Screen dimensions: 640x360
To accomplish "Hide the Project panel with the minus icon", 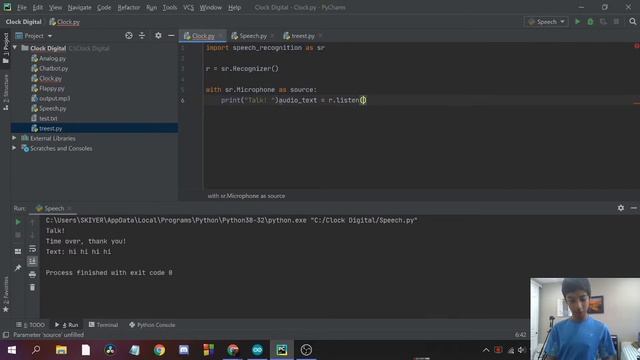I will [171, 36].
